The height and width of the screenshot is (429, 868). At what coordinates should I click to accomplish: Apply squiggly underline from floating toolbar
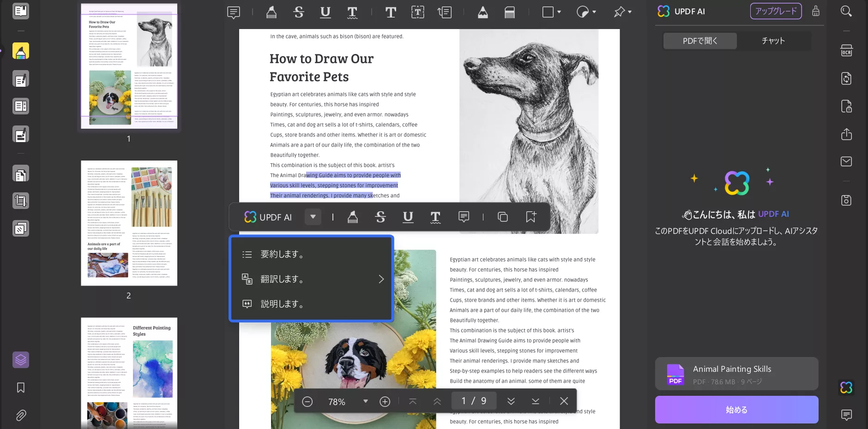435,217
